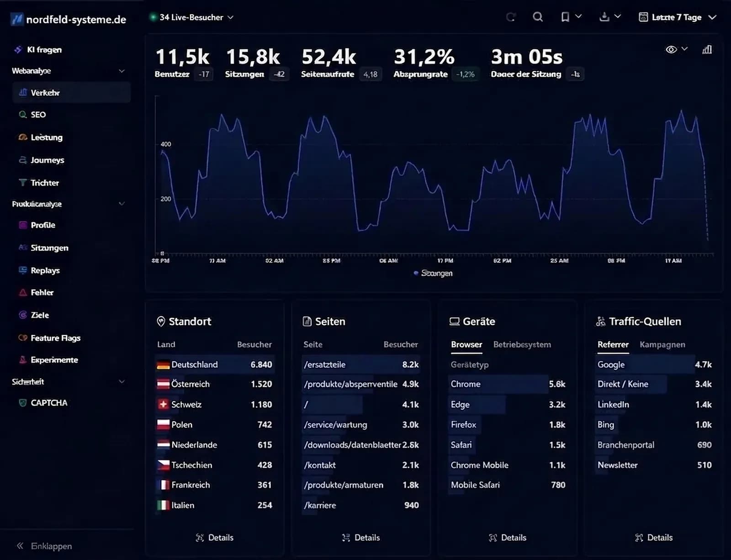Click the Standort location pin icon
731x560 pixels.
click(161, 322)
